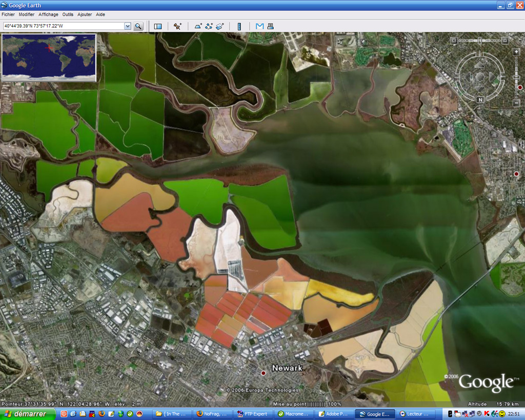Switch to the Adobe P... taskbar window
The width and height of the screenshot is (525, 420).
[334, 414]
